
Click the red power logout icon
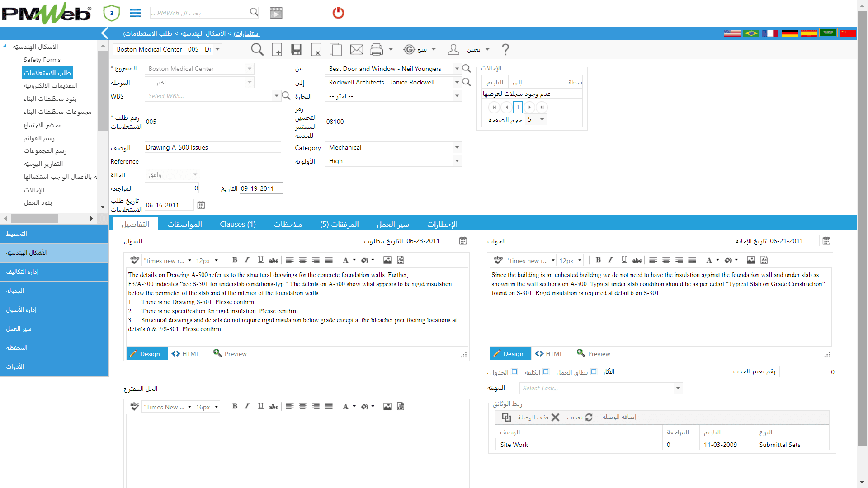[x=338, y=13]
